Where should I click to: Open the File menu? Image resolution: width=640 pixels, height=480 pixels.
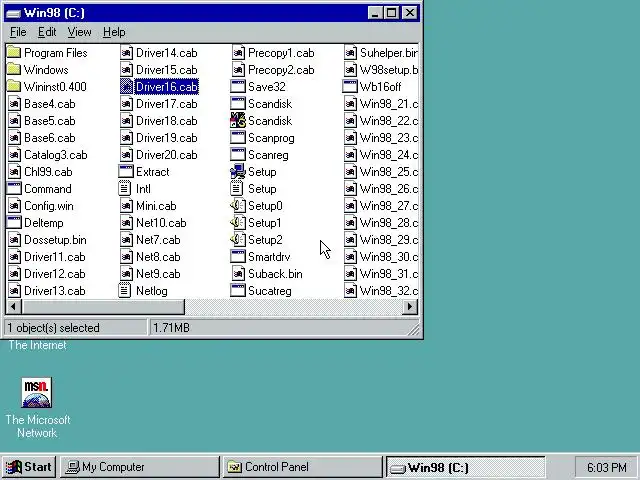18,32
